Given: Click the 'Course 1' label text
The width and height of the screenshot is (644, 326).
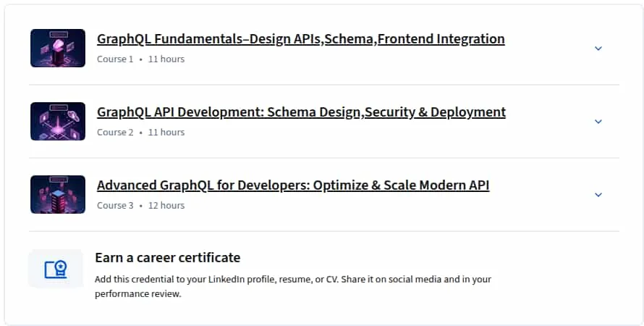Looking at the screenshot, I should (x=115, y=59).
